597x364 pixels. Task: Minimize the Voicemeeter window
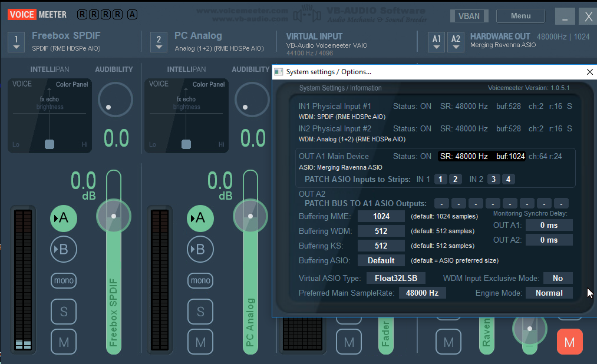565,16
